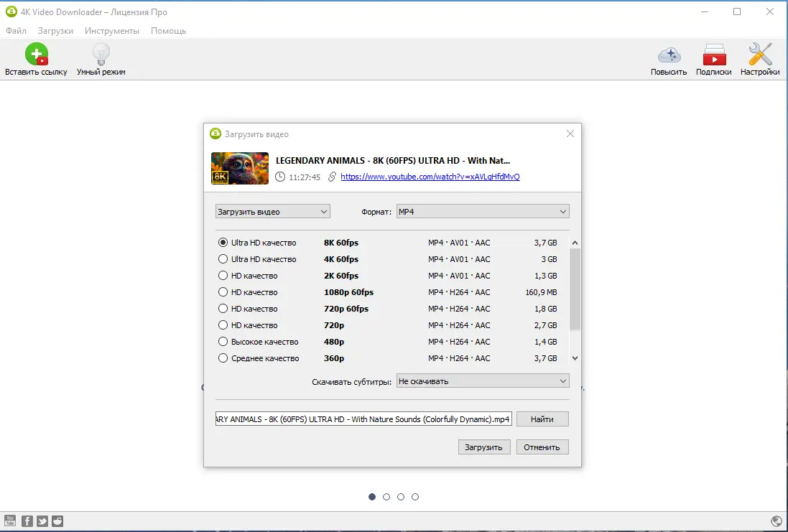The image size is (788, 532).
Task: Select the 1080p 60fps quality option
Action: click(223, 292)
